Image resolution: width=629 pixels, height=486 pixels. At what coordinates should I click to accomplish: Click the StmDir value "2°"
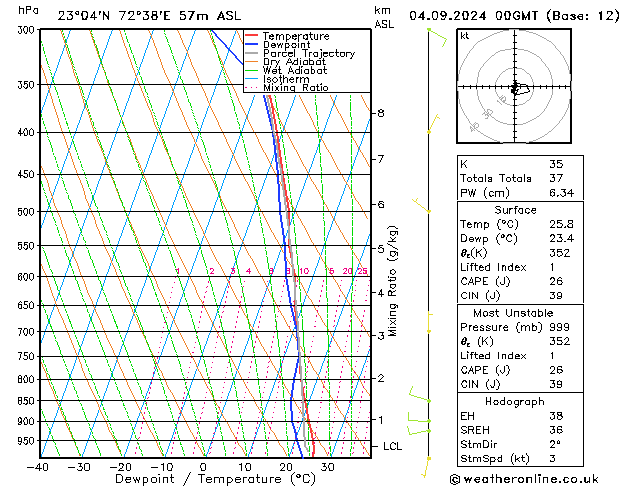(x=555, y=445)
